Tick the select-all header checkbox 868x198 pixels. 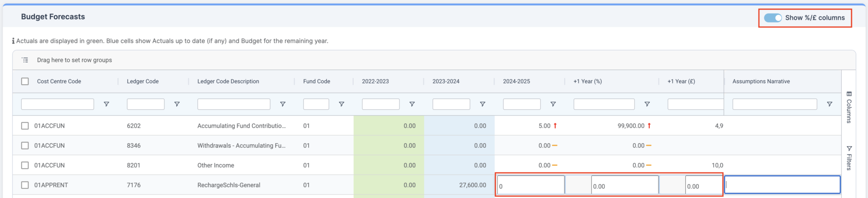pyautogui.click(x=25, y=81)
